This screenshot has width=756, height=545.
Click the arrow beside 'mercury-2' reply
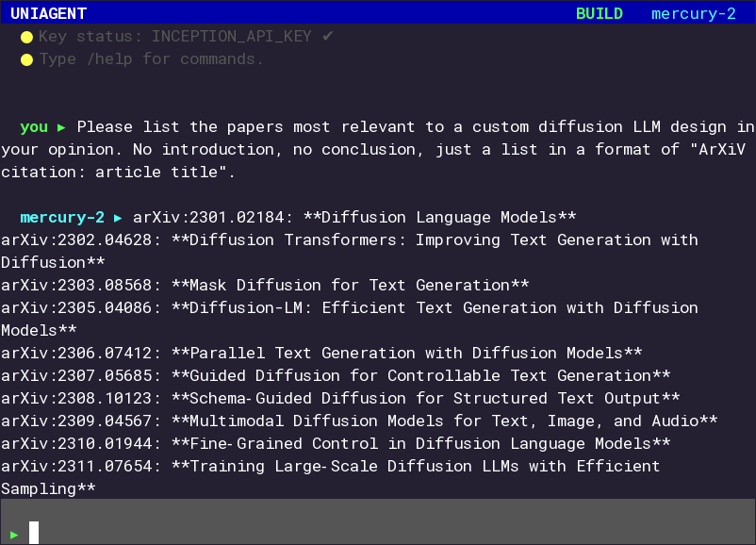point(117,217)
